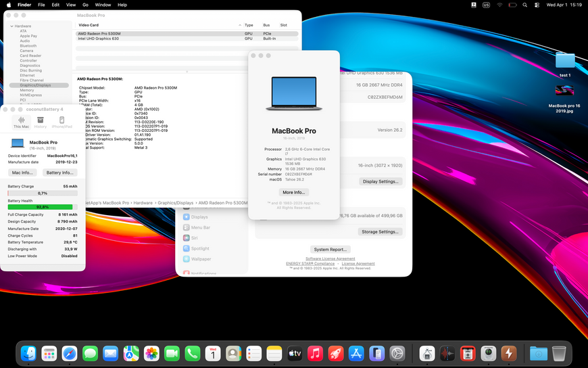Click Mac Info button in coconutBattery
Viewport: 588px width, 368px height.
pyautogui.click(x=22, y=172)
